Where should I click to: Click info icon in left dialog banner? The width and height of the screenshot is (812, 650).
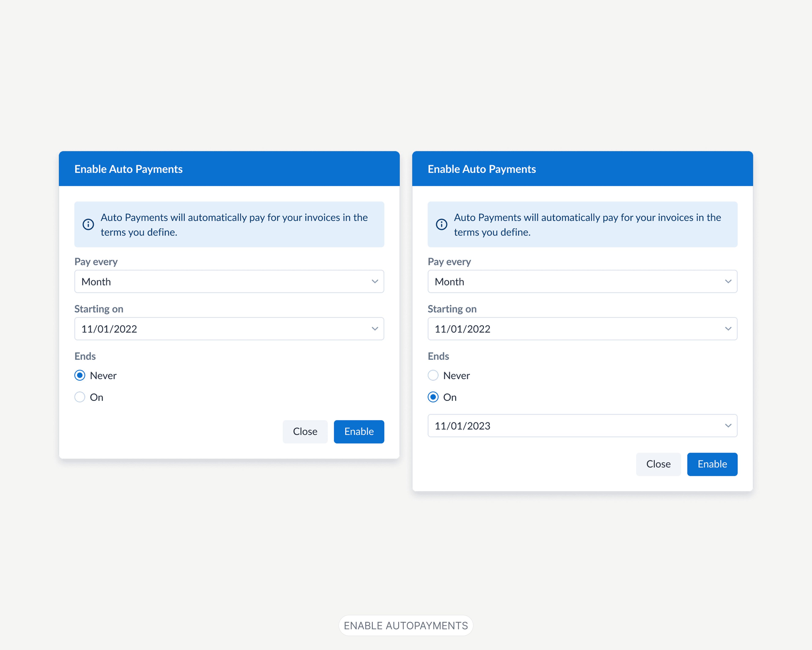click(88, 224)
